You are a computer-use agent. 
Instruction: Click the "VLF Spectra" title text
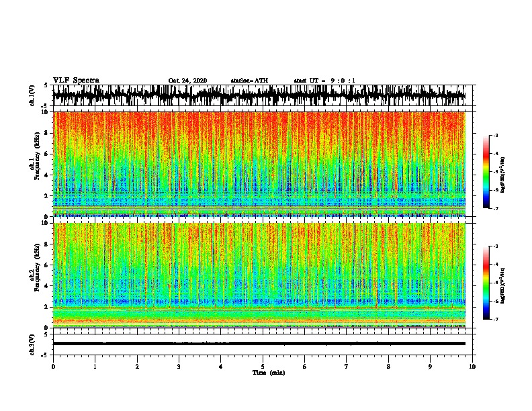coord(76,81)
